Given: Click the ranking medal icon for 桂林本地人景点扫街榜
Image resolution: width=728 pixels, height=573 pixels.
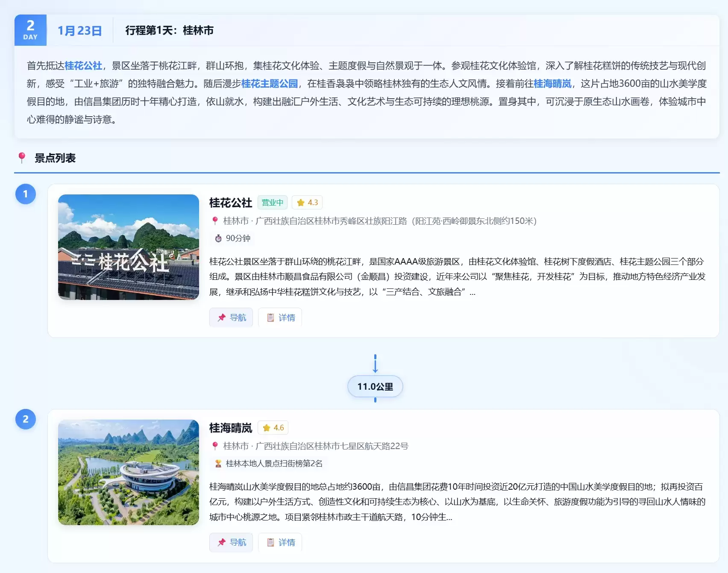Looking at the screenshot, I should click(218, 464).
